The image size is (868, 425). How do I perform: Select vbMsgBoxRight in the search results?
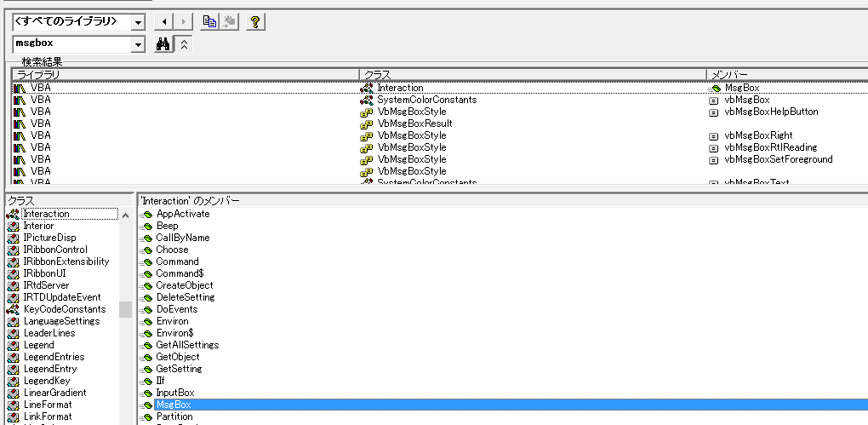click(x=758, y=135)
